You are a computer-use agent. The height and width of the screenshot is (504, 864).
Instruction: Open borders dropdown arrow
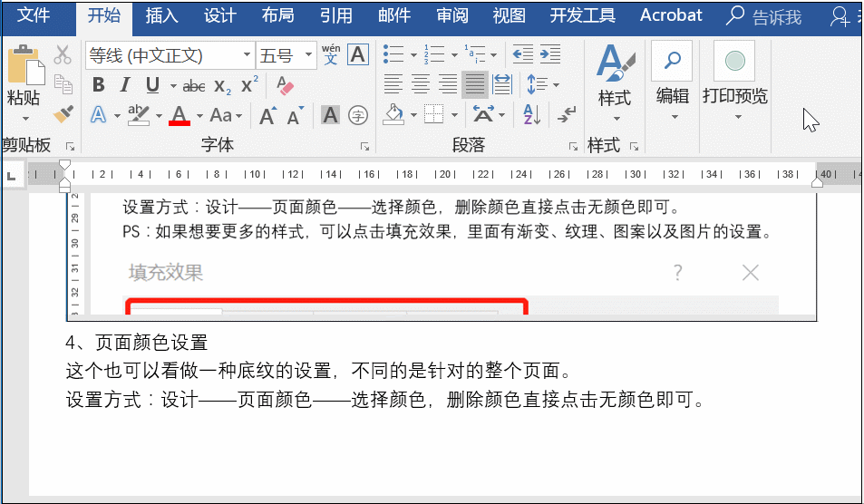click(454, 116)
